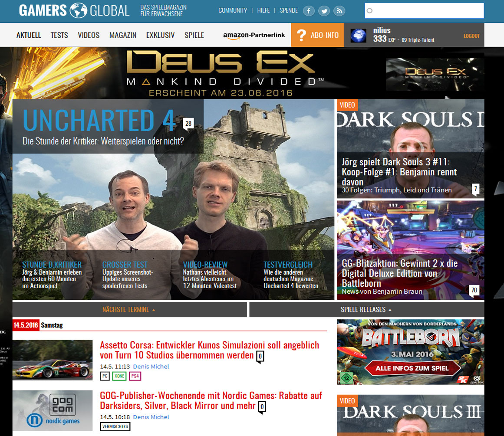Click the Assetto Corsa race car thumbnail
The image size is (504, 436).
tap(53, 360)
